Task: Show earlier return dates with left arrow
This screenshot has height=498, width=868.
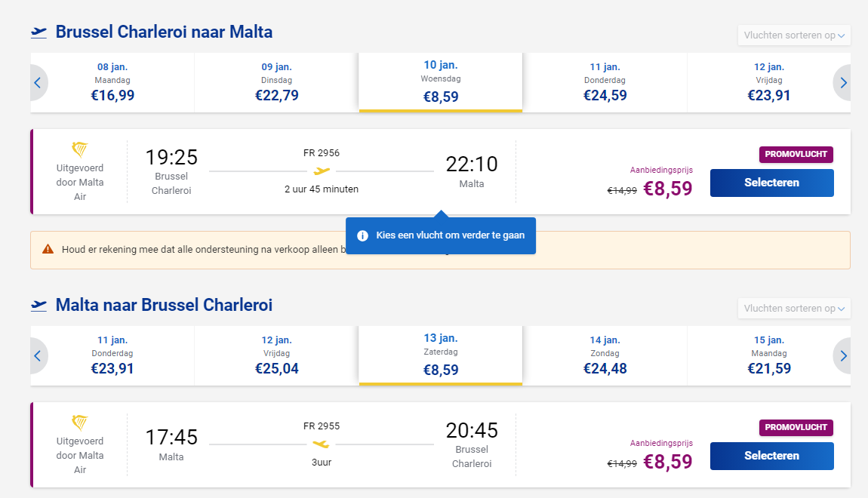Action: point(37,356)
